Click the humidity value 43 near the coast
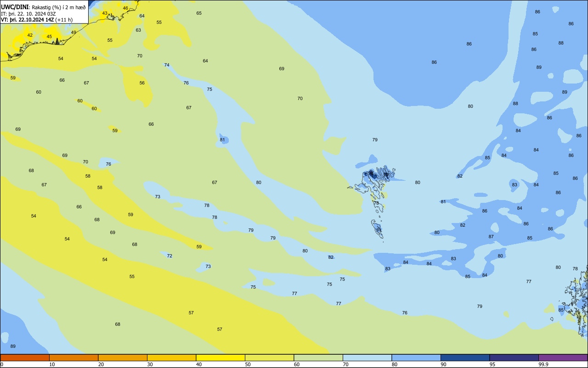588x368 pixels. [x=105, y=13]
